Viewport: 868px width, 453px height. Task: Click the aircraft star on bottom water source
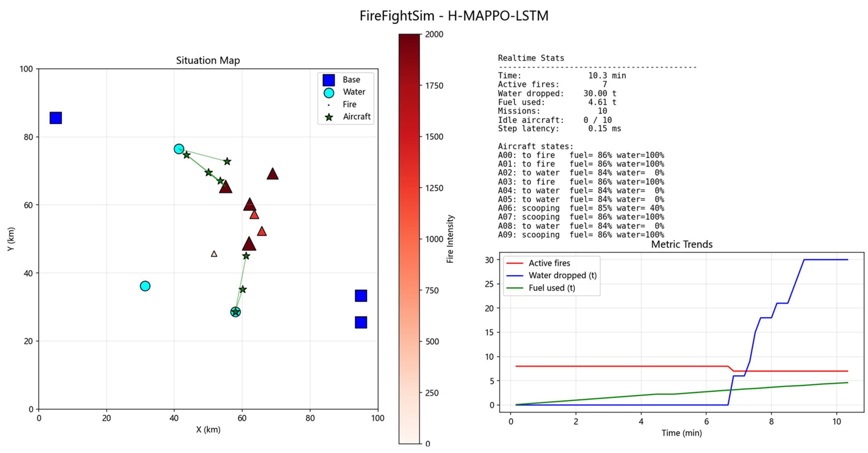click(x=236, y=312)
